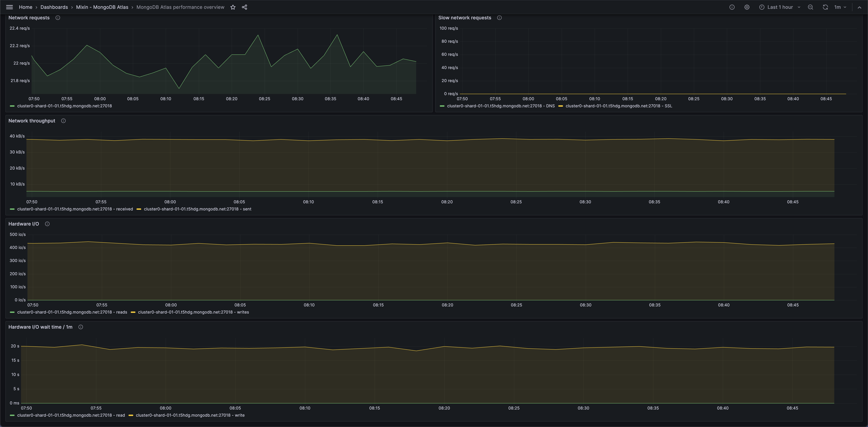Expand the 1m refresh interval dropdown
The height and width of the screenshot is (427, 868).
point(840,7)
